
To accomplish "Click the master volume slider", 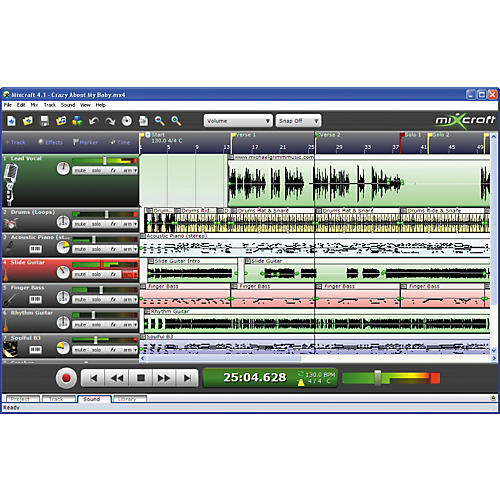I will coord(378,378).
